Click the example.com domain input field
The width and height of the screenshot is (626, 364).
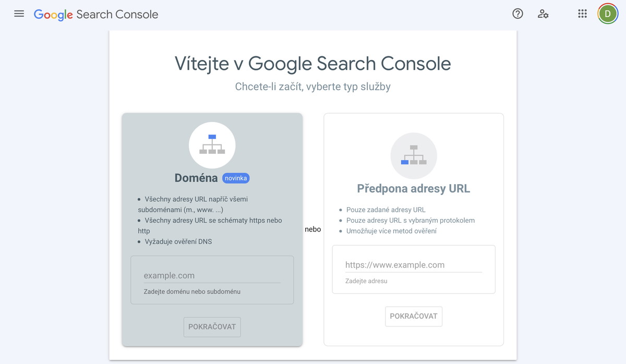(x=212, y=275)
